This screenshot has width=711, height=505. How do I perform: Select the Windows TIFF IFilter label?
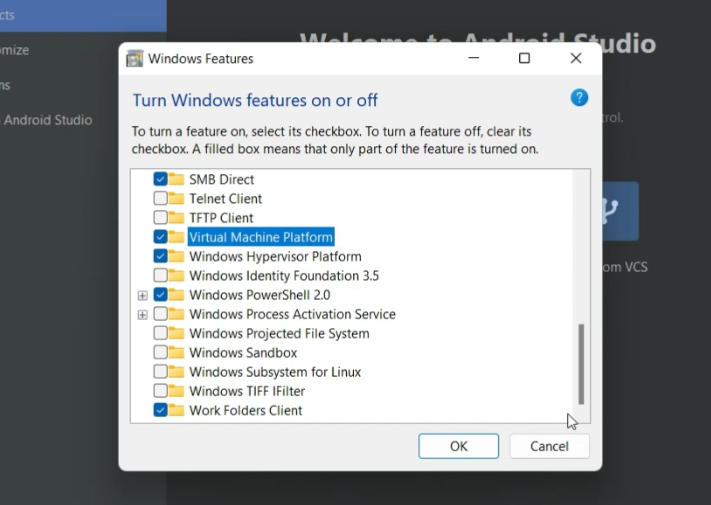tap(247, 391)
